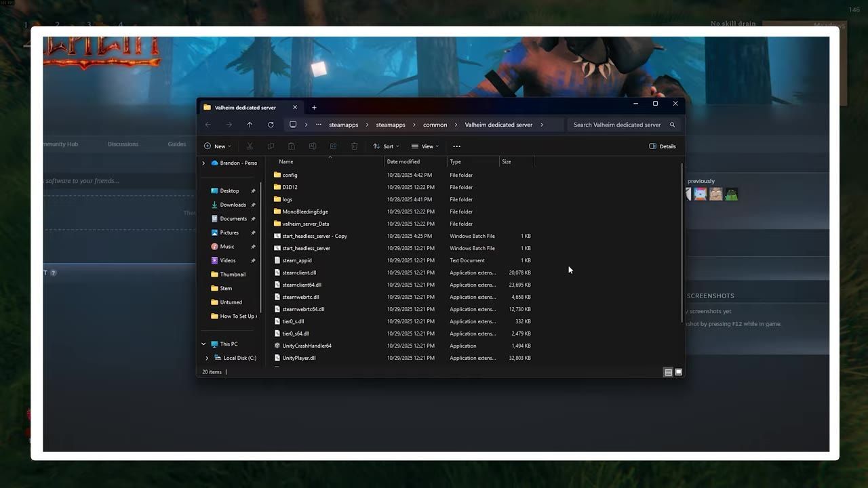Click the Cut toolbar icon
This screenshot has height=488, width=868.
(x=250, y=146)
